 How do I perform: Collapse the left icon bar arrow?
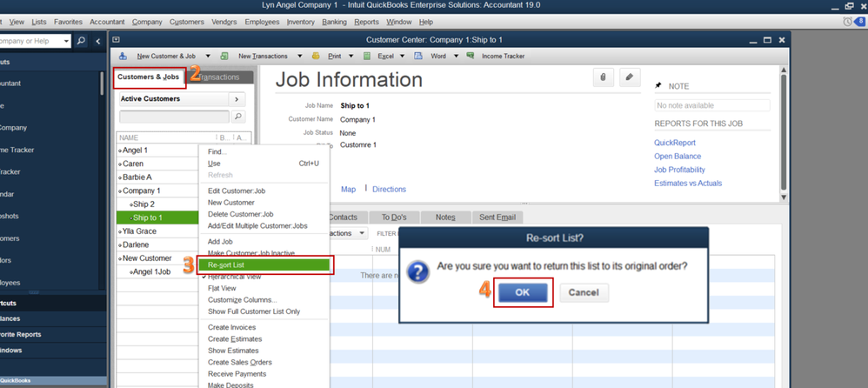(98, 41)
